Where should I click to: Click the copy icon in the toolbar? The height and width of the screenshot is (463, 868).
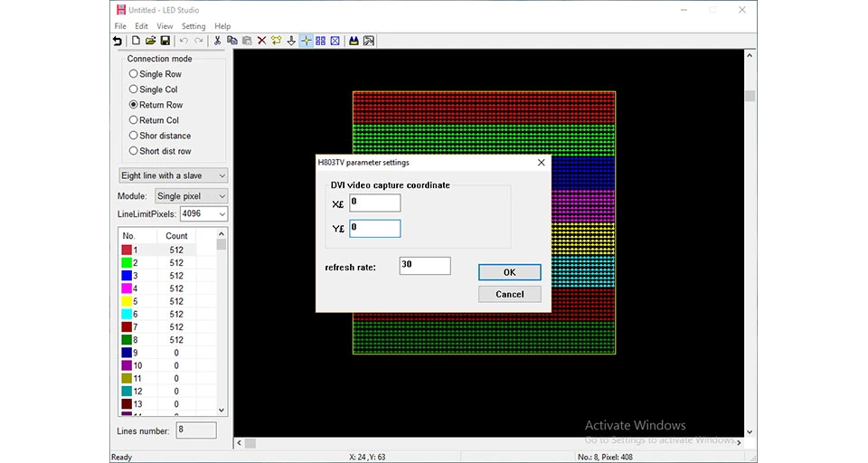click(232, 41)
